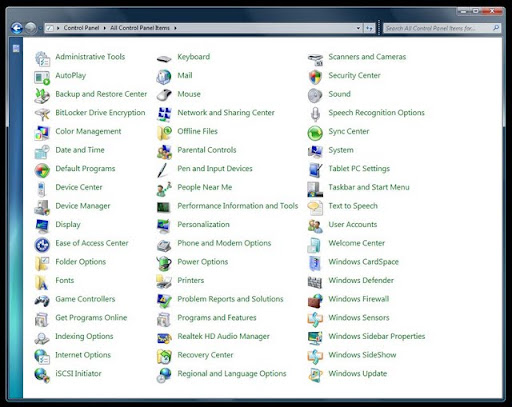
Task: Click the Forward navigation button
Action: [x=31, y=28]
